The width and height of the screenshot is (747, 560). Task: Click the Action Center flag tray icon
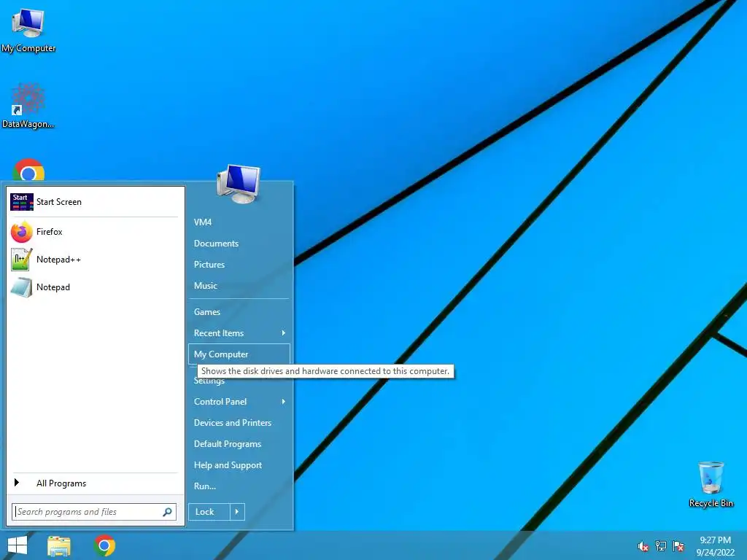(678, 545)
